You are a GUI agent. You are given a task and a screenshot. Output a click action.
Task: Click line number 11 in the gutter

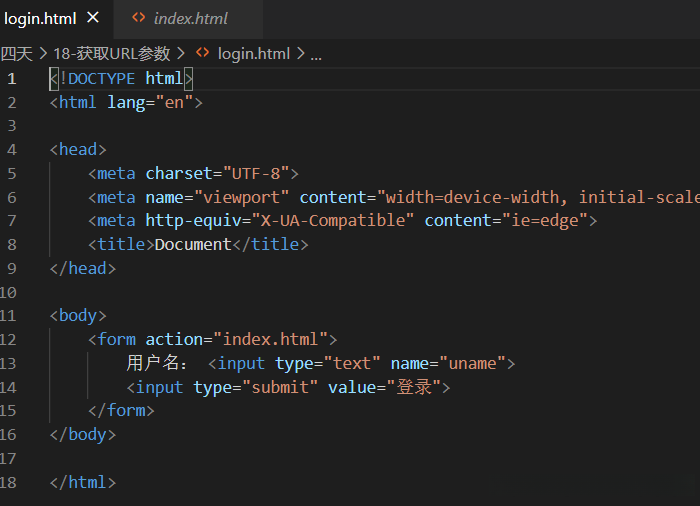[x=10, y=315]
